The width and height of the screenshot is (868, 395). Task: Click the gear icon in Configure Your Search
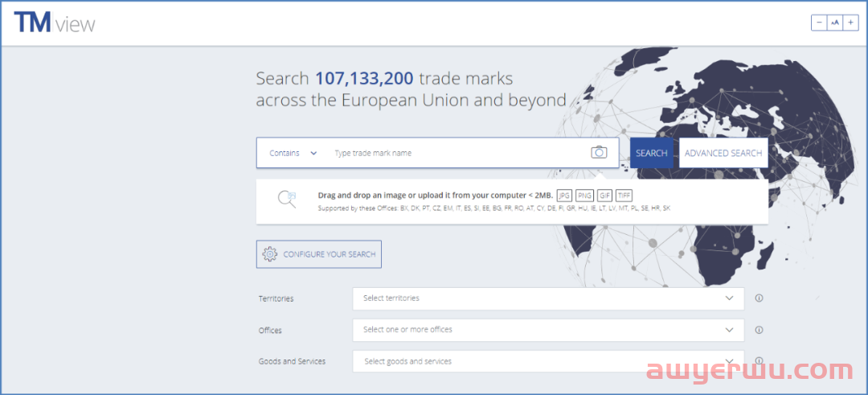pyautogui.click(x=270, y=254)
